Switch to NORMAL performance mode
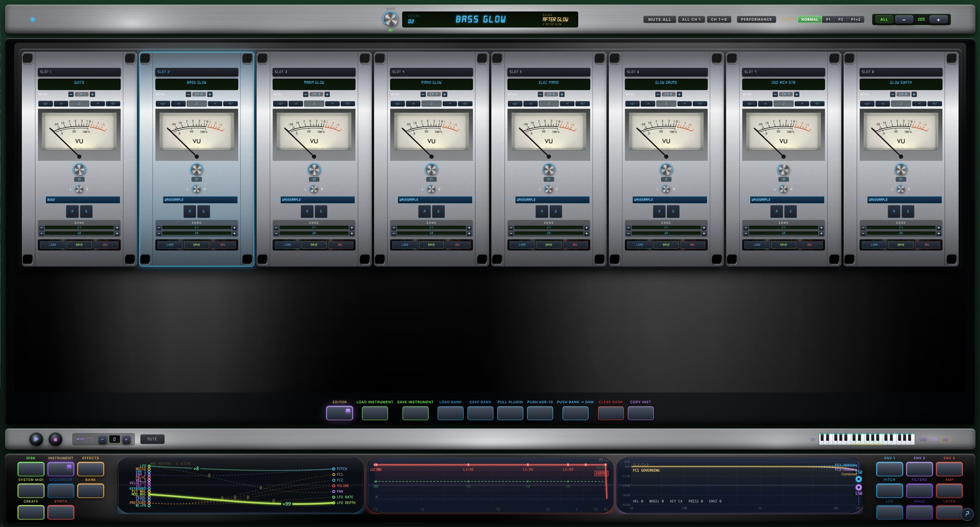The height and width of the screenshot is (527, 980). (x=809, y=20)
